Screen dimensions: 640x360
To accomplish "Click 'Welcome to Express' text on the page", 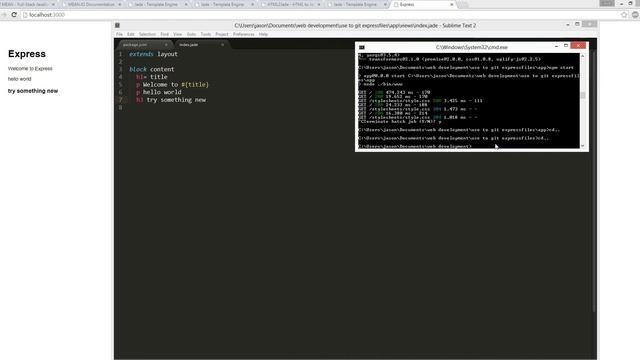I will (30, 69).
